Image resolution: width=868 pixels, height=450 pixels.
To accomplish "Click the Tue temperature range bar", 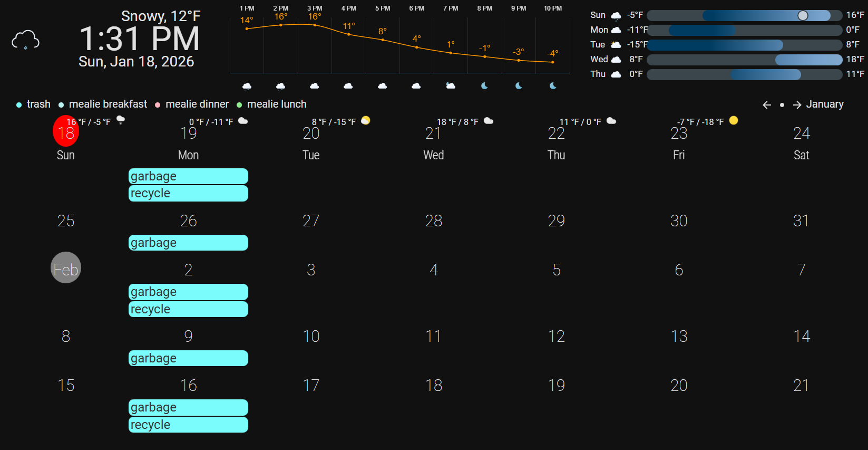I will (x=744, y=45).
